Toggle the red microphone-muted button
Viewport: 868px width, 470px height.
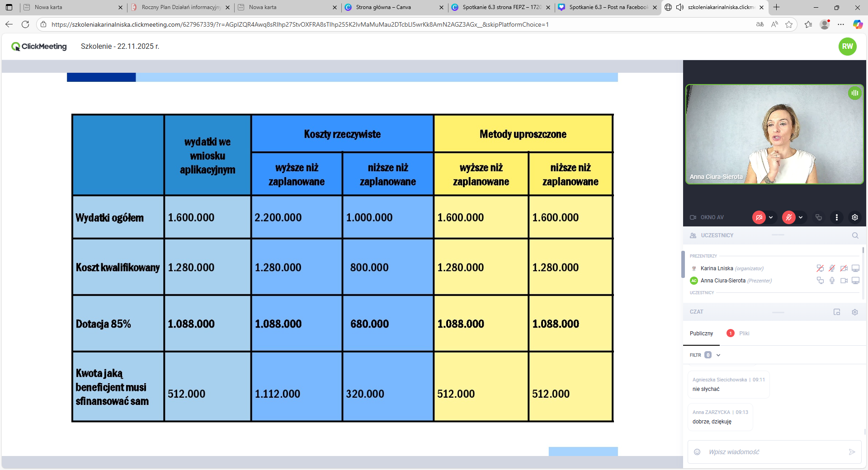[x=788, y=217]
